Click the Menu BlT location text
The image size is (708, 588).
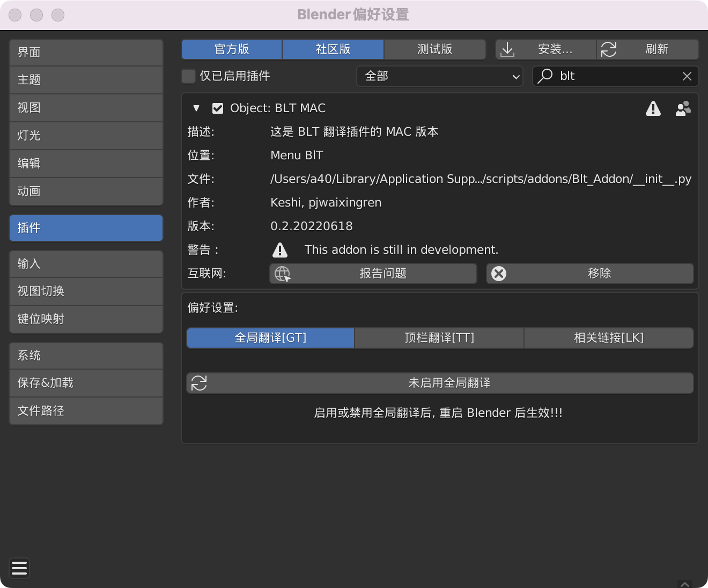coord(297,156)
